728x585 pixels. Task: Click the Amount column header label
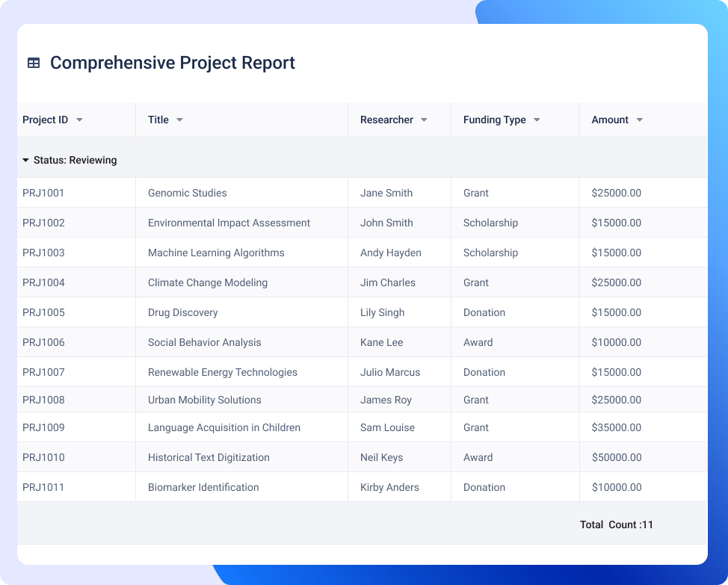pos(610,120)
